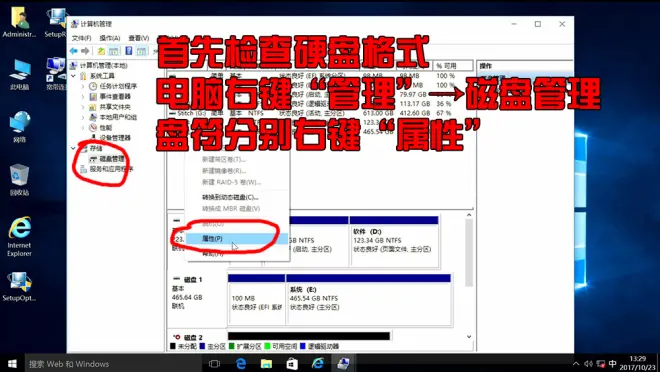Image resolution: width=660 pixels, height=372 pixels.
Task: Collapse the 存储 tree node
Action: [x=74, y=148]
